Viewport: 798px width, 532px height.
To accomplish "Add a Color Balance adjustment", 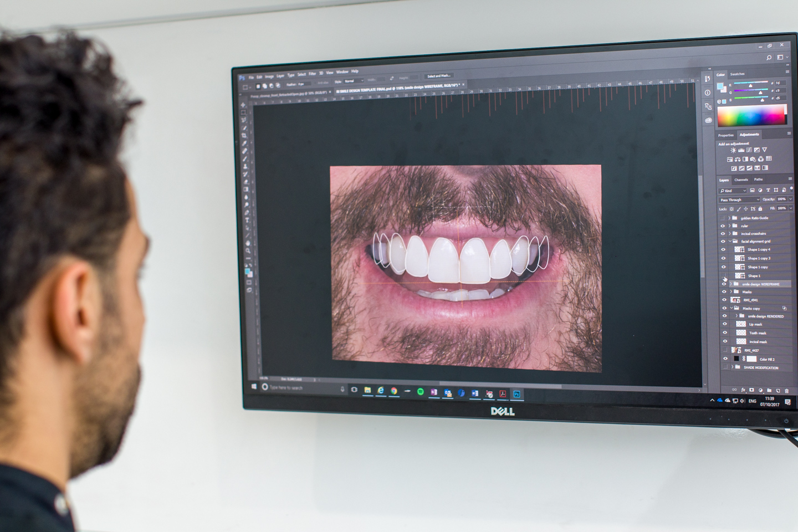I will (738, 159).
